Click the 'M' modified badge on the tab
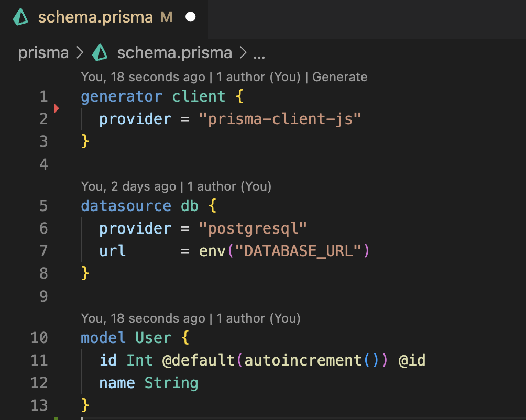 click(167, 17)
